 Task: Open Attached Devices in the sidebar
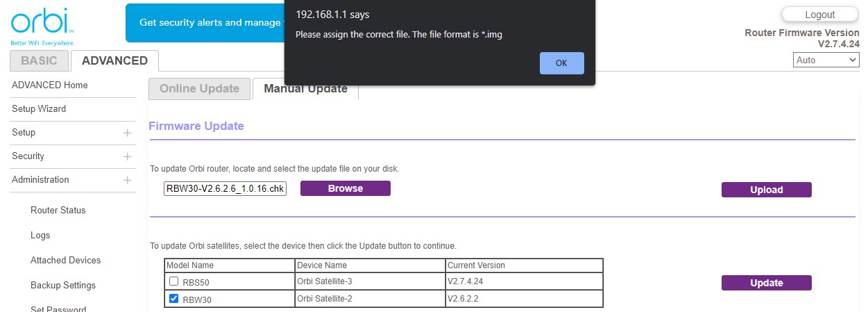pos(65,261)
